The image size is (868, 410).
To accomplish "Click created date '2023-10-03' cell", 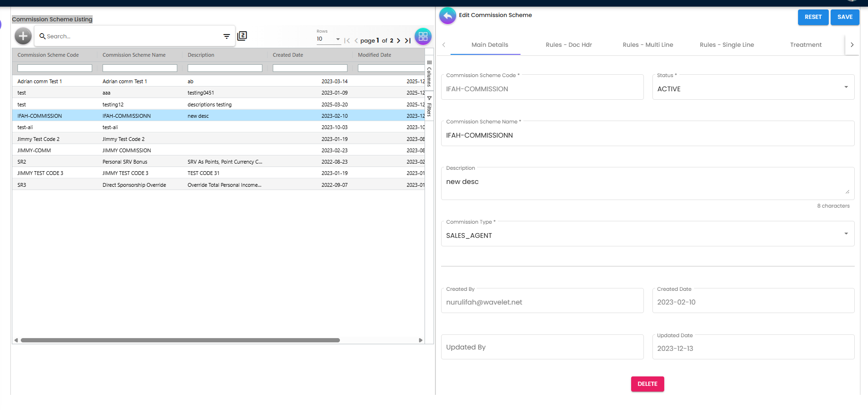I will coord(334,127).
